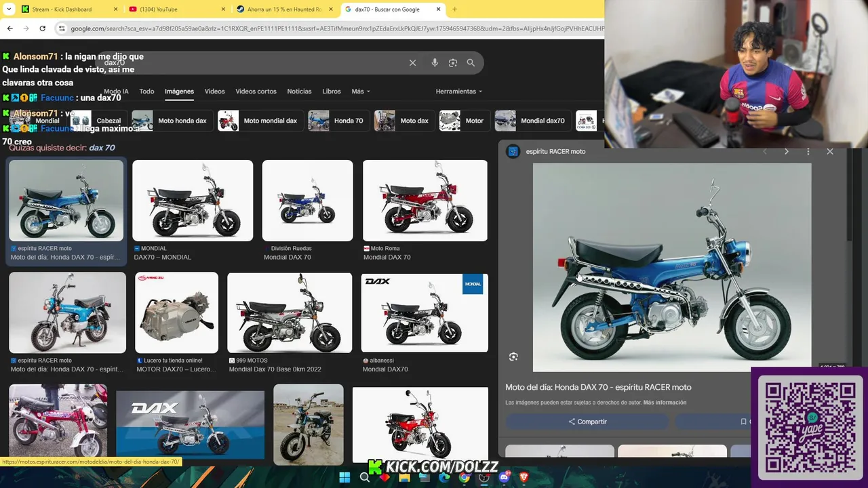The image size is (868, 488).
Task: Go to next image in preview
Action: click(787, 151)
